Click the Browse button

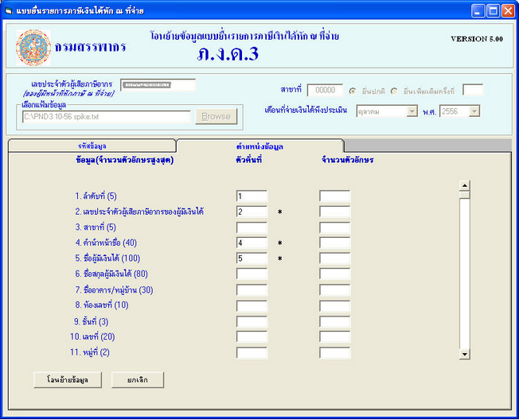(x=216, y=116)
